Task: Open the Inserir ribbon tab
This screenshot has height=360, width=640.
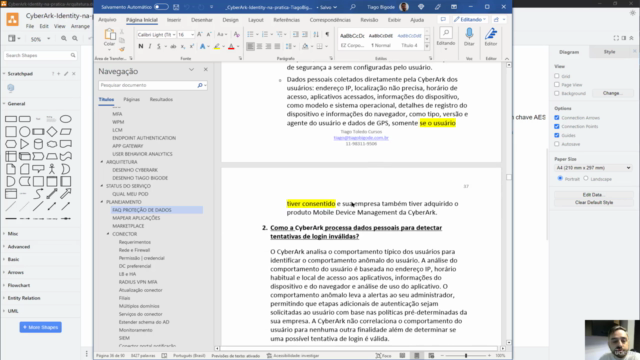Action: pos(174,20)
